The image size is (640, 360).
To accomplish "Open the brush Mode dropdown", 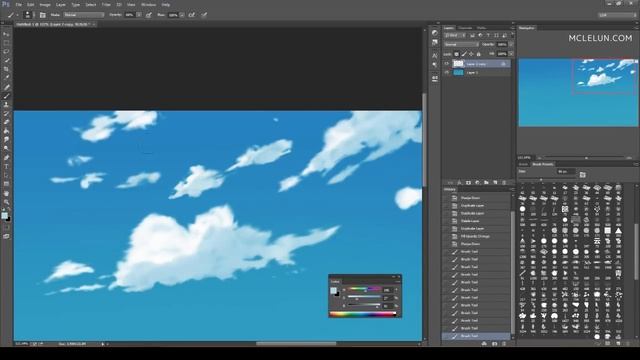I will pos(84,15).
